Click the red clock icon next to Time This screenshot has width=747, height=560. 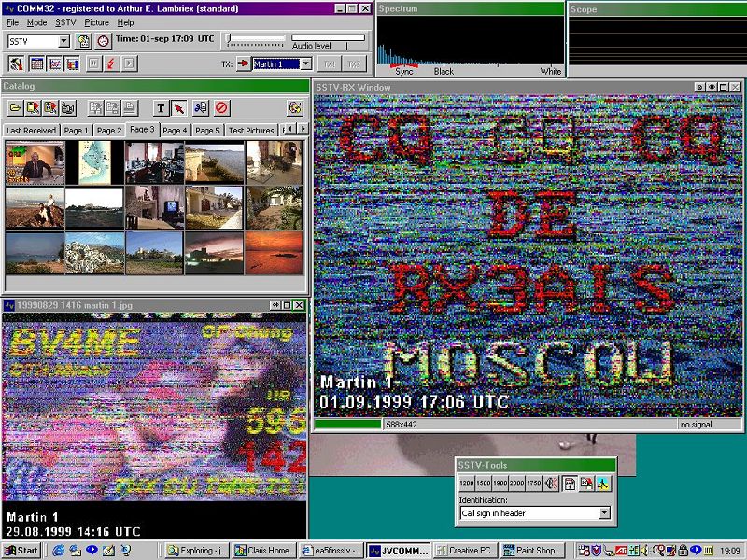(x=103, y=41)
